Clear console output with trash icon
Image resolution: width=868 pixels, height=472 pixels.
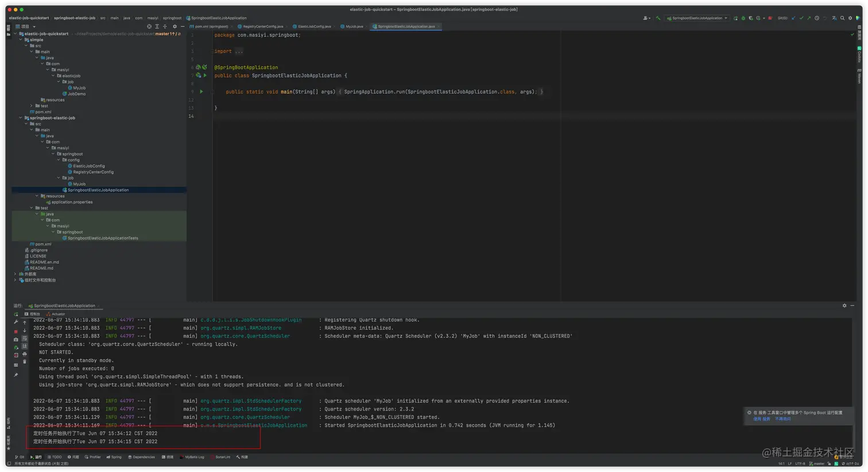(24, 362)
